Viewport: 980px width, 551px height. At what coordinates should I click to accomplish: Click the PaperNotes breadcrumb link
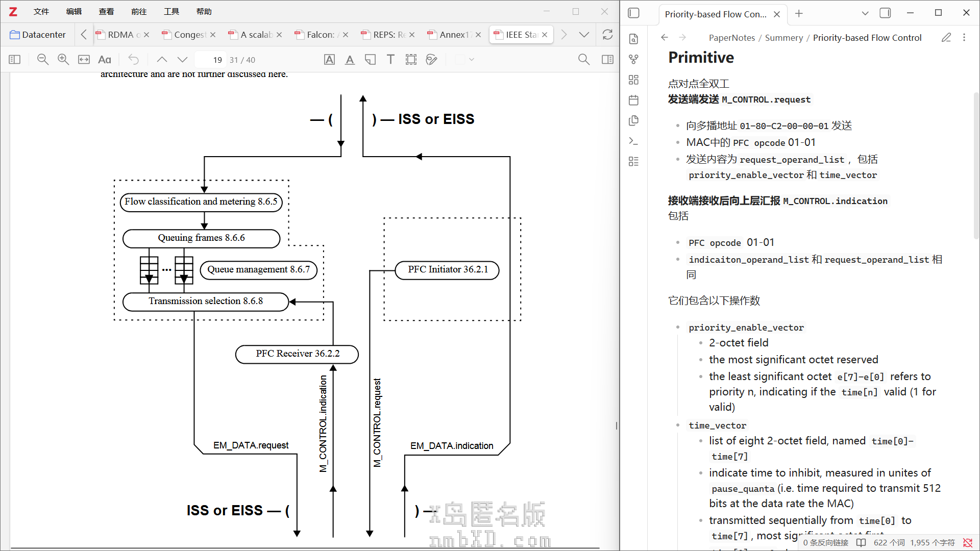tap(731, 38)
